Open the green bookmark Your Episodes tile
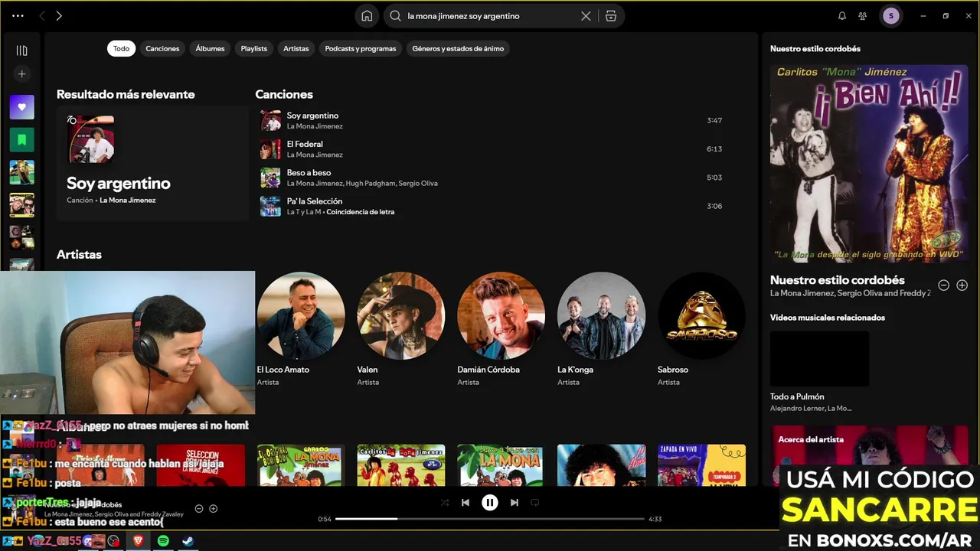 coord(21,140)
